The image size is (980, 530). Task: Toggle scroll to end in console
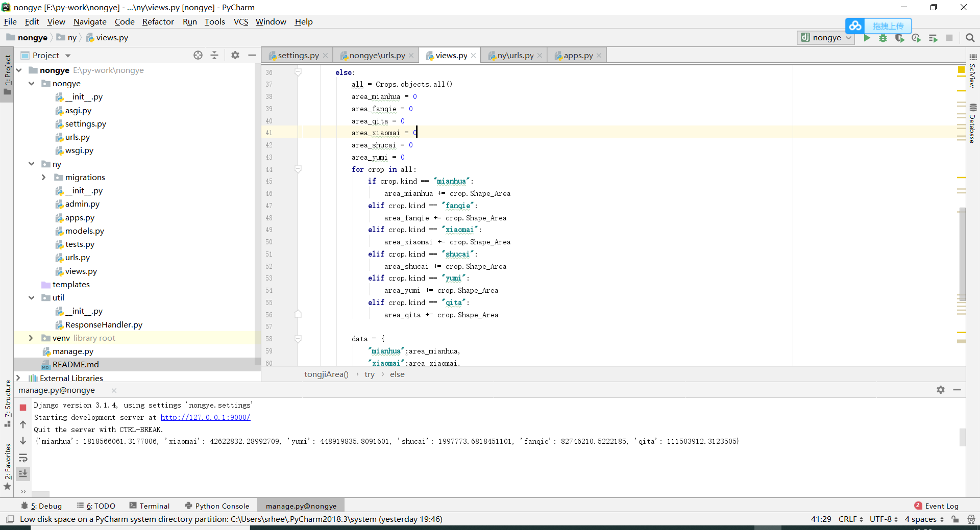23,474
